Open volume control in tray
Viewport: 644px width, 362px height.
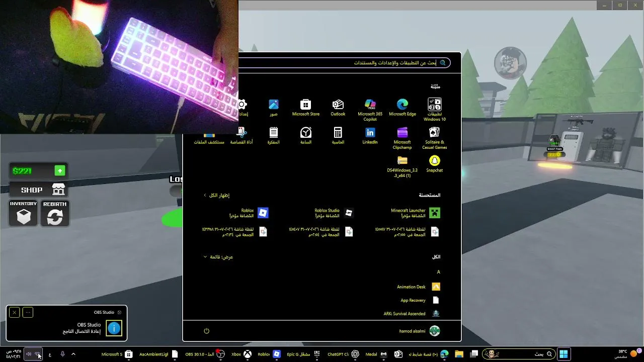pos(29,354)
